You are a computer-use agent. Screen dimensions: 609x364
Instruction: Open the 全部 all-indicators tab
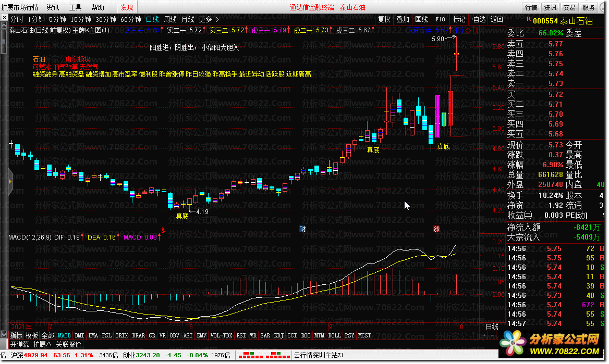tap(48, 335)
